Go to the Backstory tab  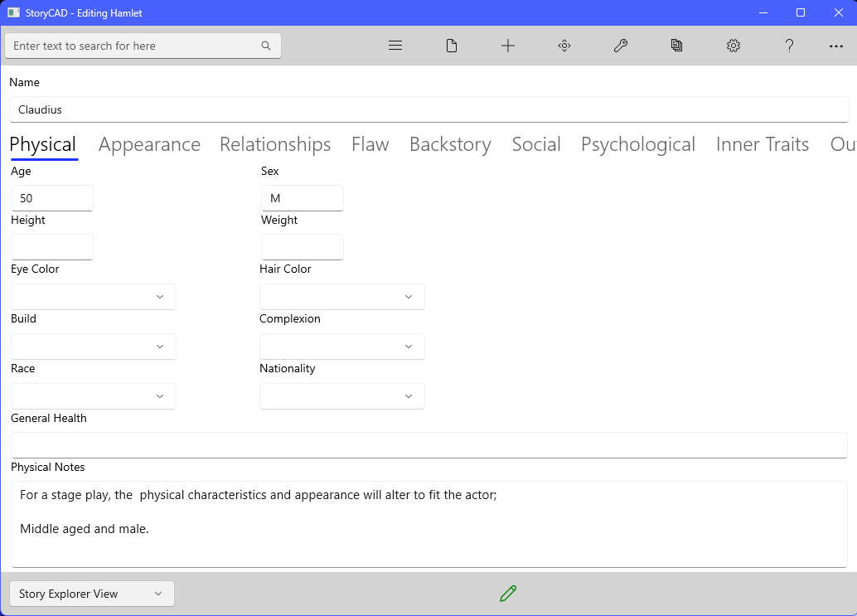click(x=450, y=145)
